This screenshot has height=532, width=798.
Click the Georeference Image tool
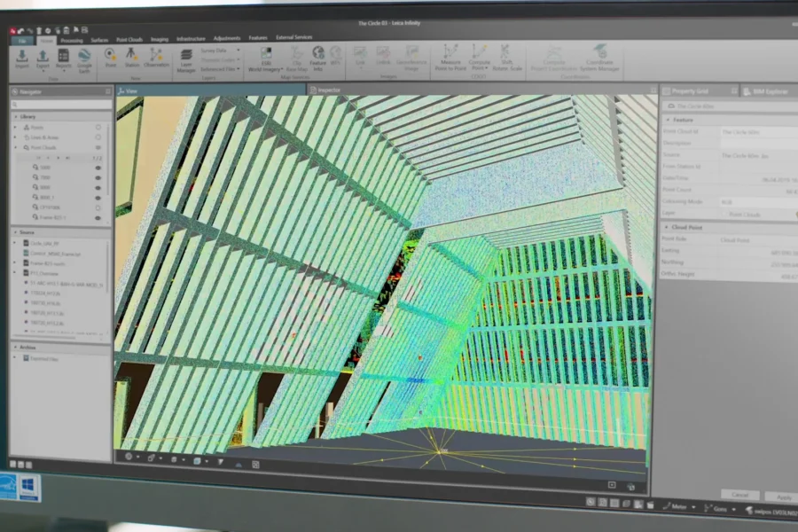411,58
